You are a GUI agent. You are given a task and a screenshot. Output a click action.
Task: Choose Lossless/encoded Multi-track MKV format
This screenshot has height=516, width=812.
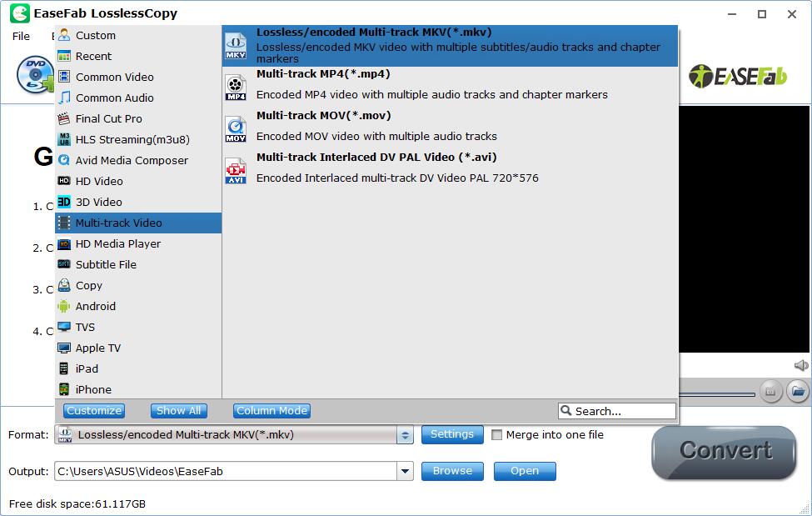pos(450,46)
